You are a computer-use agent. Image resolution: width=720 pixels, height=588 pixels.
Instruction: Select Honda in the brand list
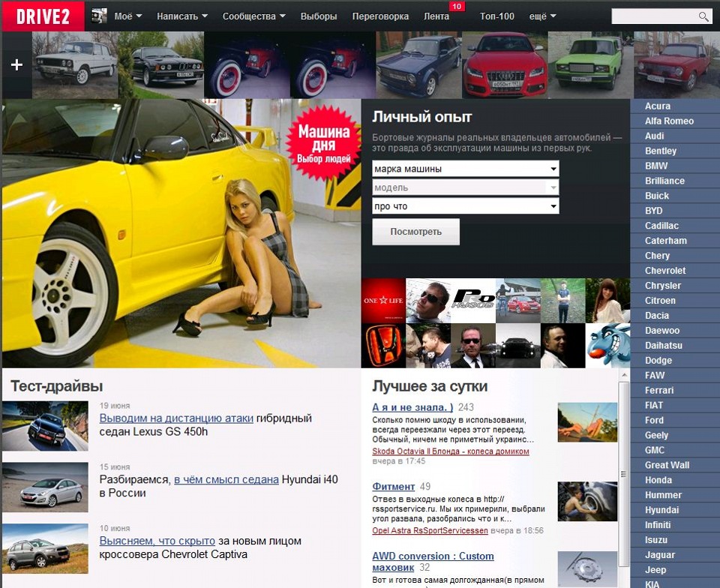click(658, 480)
